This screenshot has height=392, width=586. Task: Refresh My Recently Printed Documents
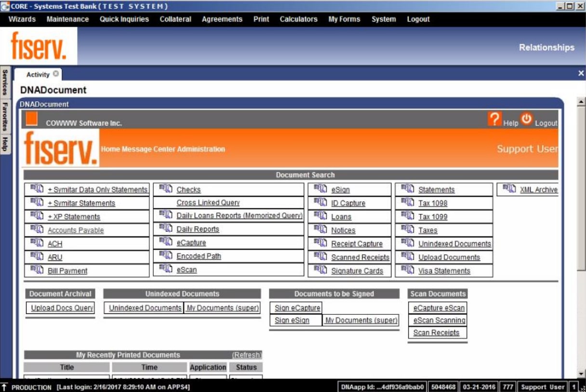tap(247, 355)
